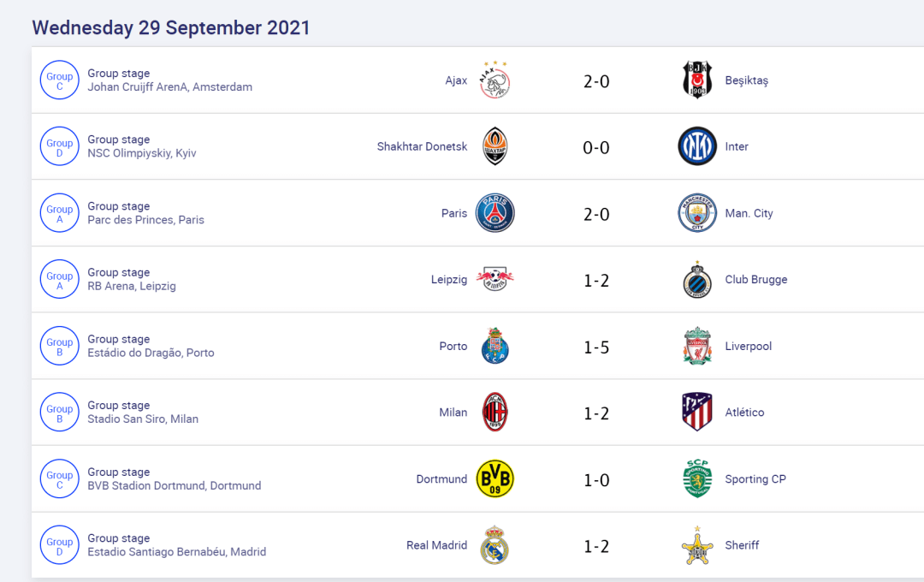Click the Inter club crest
Image resolution: width=924 pixels, height=582 pixels.
[x=697, y=146]
